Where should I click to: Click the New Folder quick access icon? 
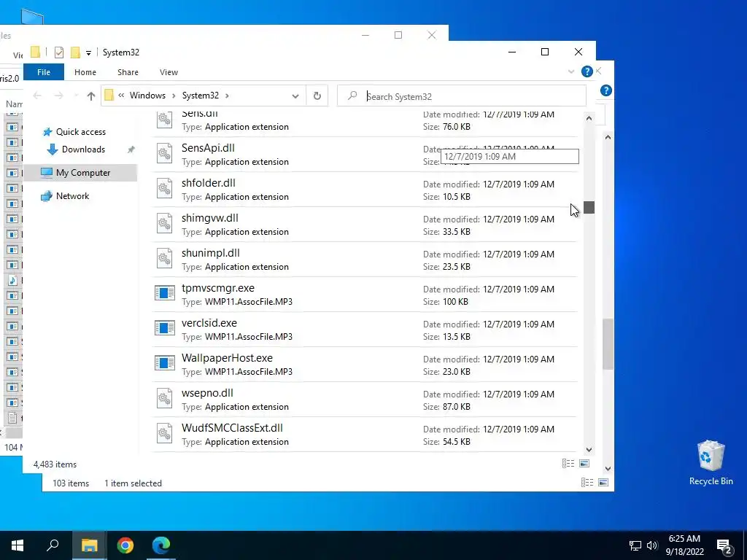pos(75,52)
